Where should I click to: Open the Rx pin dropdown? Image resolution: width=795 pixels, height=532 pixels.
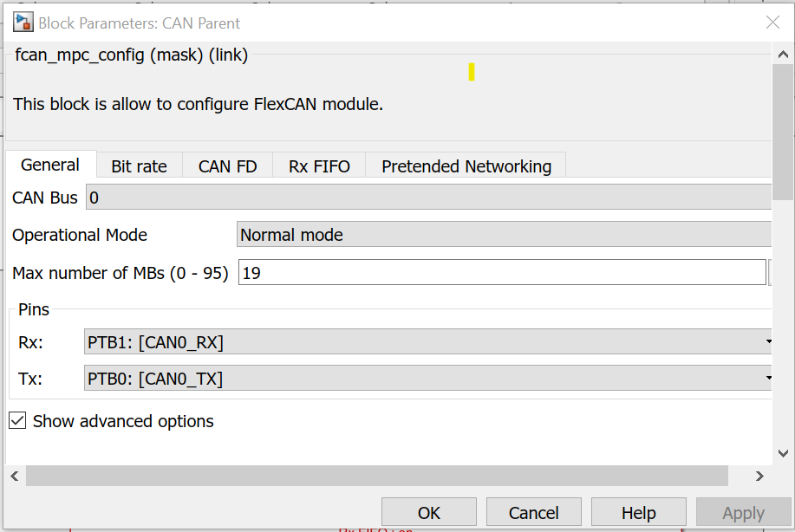tap(428, 342)
